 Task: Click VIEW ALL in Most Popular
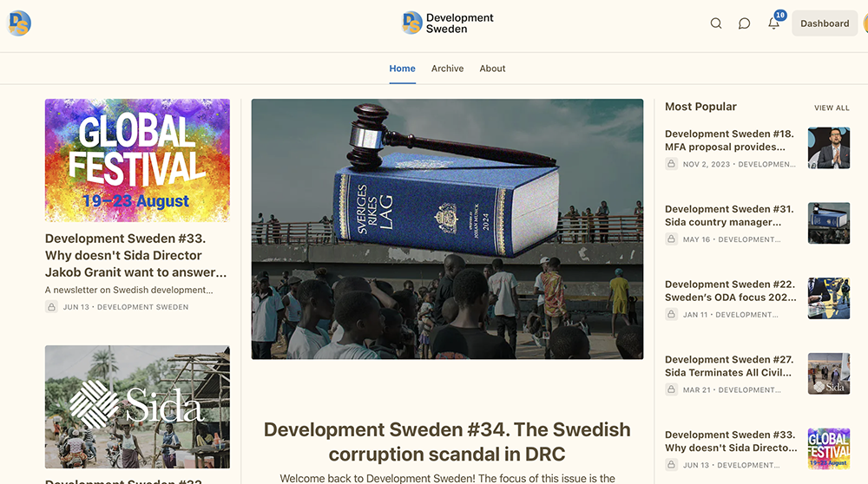(832, 108)
